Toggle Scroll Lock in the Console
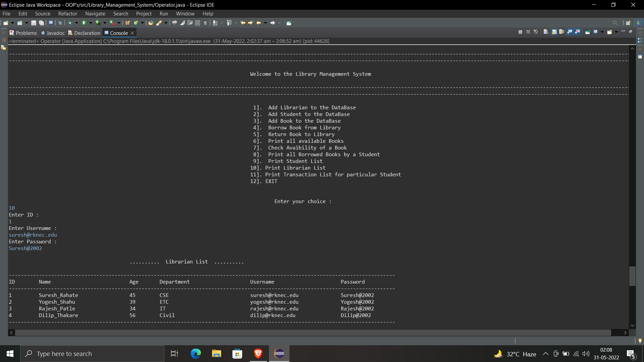 tap(554, 32)
